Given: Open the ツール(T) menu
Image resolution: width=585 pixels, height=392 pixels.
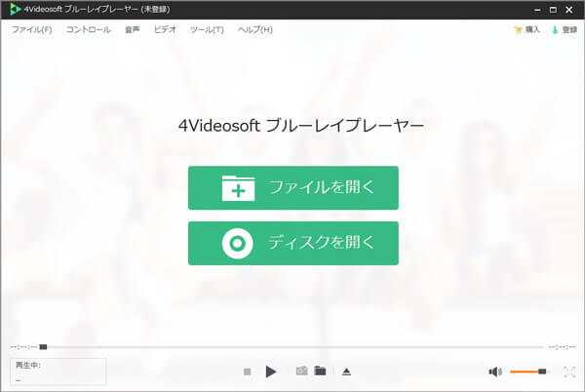Looking at the screenshot, I should 207,29.
